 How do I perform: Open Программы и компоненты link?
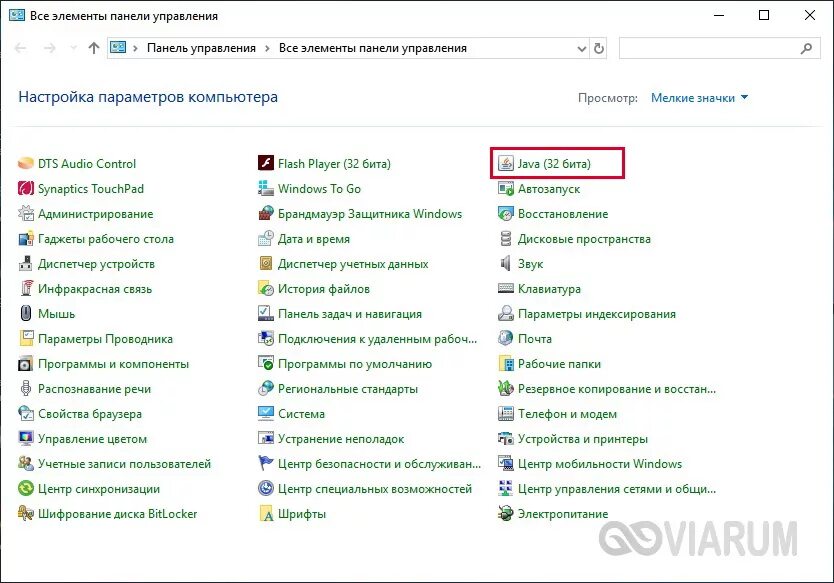pos(113,364)
